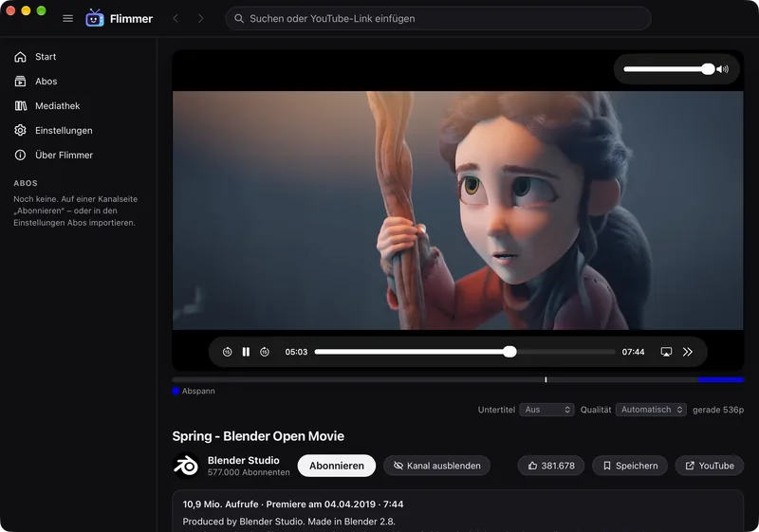
Task: Click the 'gerade 536p' quality status
Action: (718, 410)
